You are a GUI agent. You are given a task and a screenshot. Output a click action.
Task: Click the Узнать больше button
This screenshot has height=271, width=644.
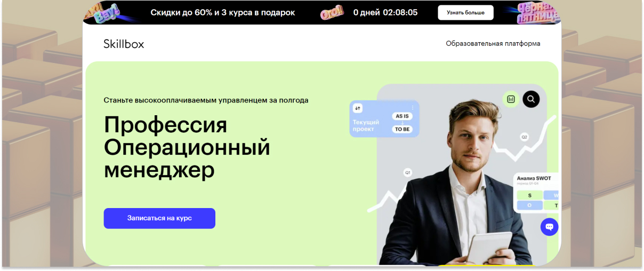466,13
